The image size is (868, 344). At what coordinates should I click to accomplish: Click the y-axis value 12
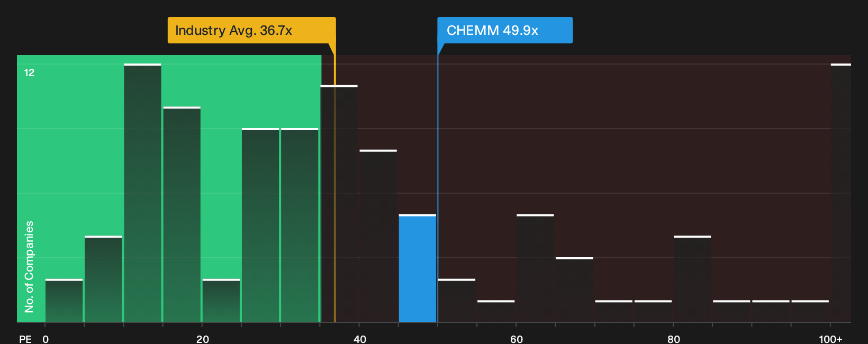(29, 73)
